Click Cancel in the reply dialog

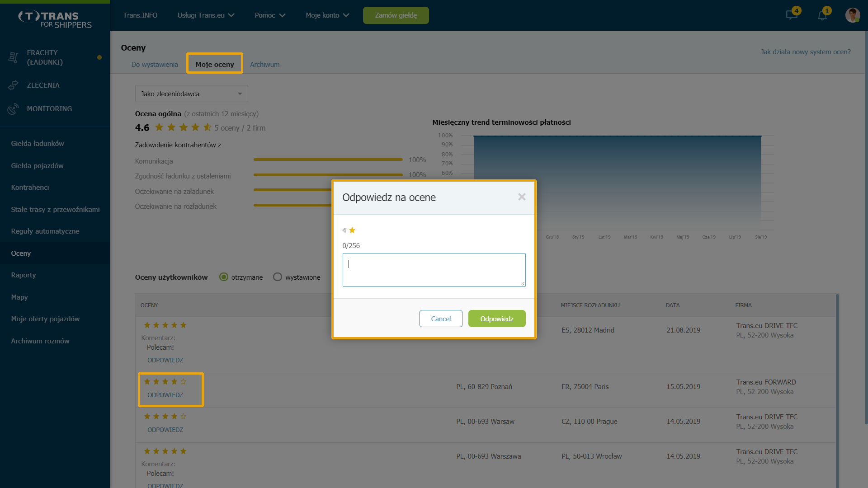point(441,319)
